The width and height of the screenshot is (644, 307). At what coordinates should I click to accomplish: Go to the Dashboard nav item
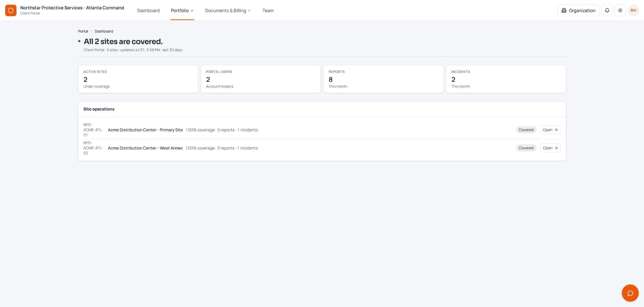point(148,10)
